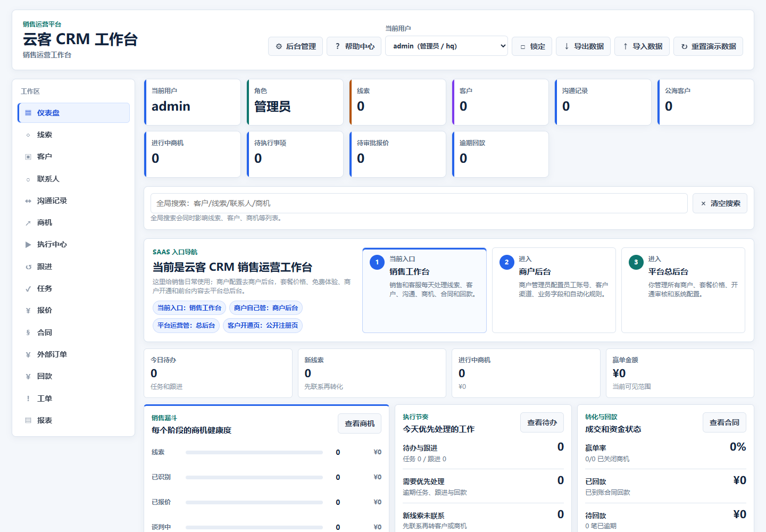The width and height of the screenshot is (766, 532).
Task: Click the 需要优先处理 row text
Action: point(423,481)
